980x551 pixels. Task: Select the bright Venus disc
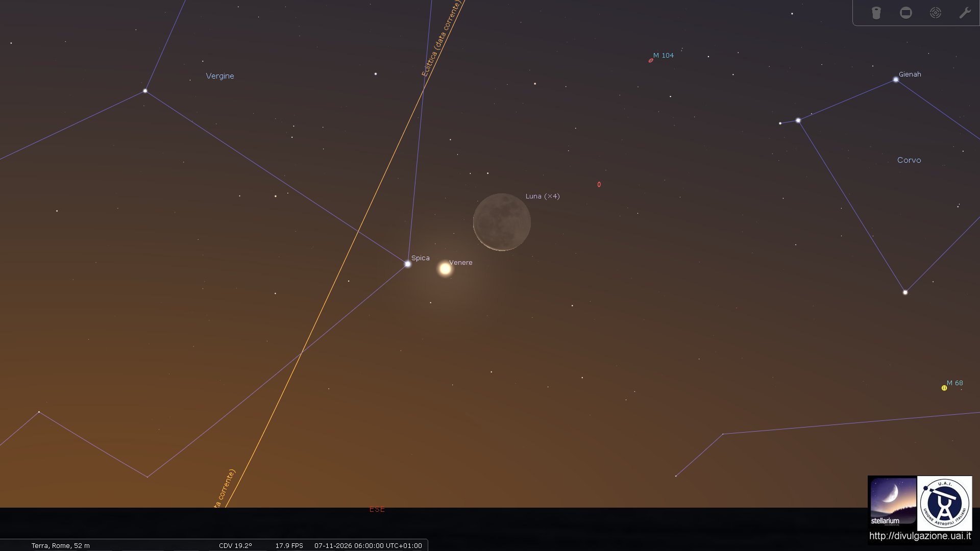pos(445,269)
